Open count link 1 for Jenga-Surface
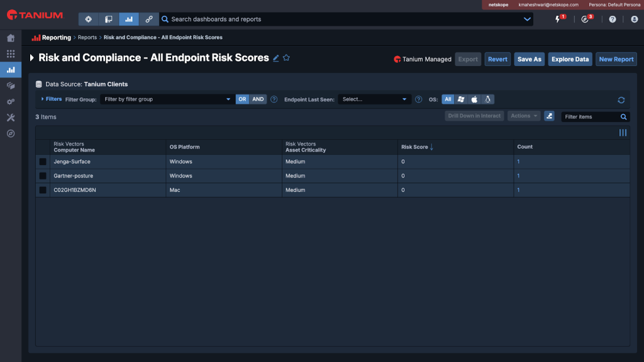644x362 pixels. 518,162
